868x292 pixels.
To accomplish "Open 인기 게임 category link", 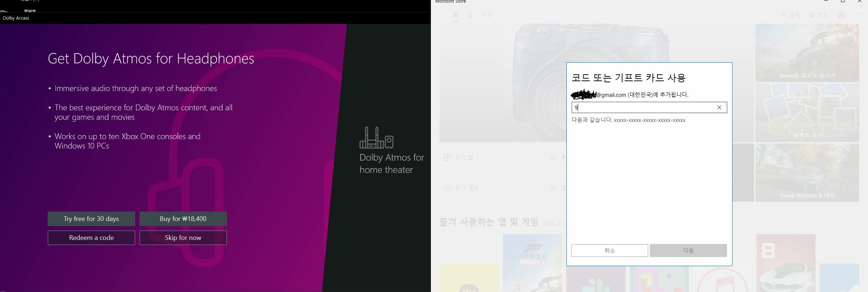I will coord(461,188).
